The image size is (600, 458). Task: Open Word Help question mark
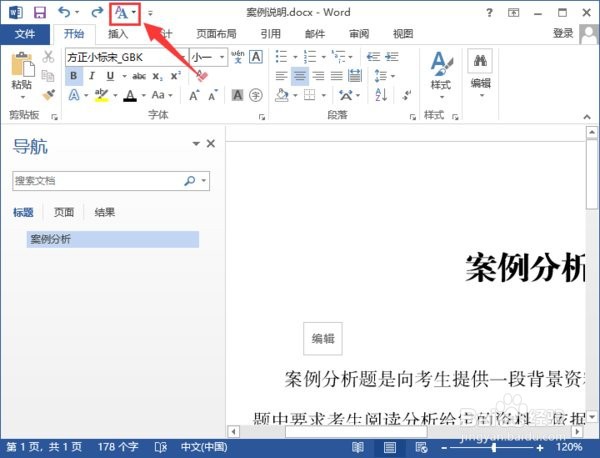[x=489, y=13]
